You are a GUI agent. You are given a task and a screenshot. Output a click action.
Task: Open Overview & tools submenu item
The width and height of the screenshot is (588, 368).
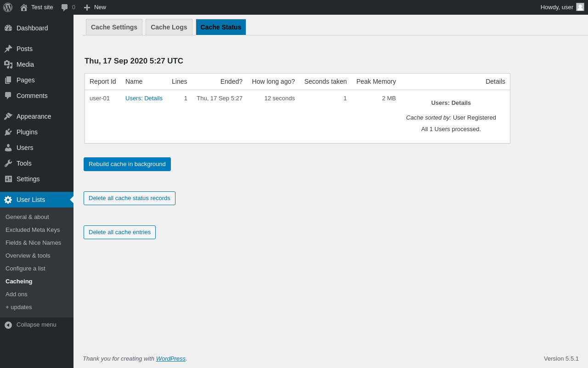click(x=28, y=256)
